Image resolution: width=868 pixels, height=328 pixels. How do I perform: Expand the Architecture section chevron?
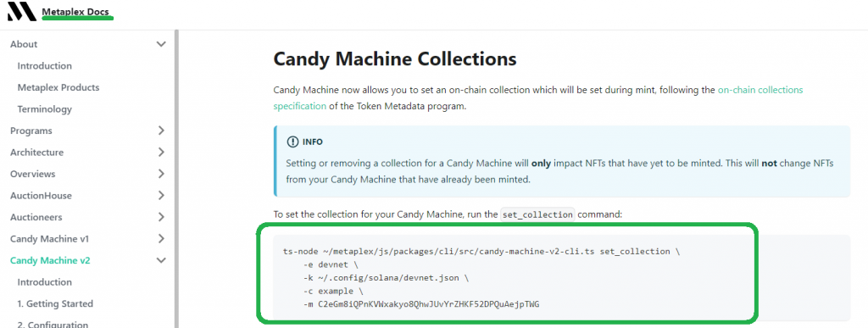click(x=161, y=152)
